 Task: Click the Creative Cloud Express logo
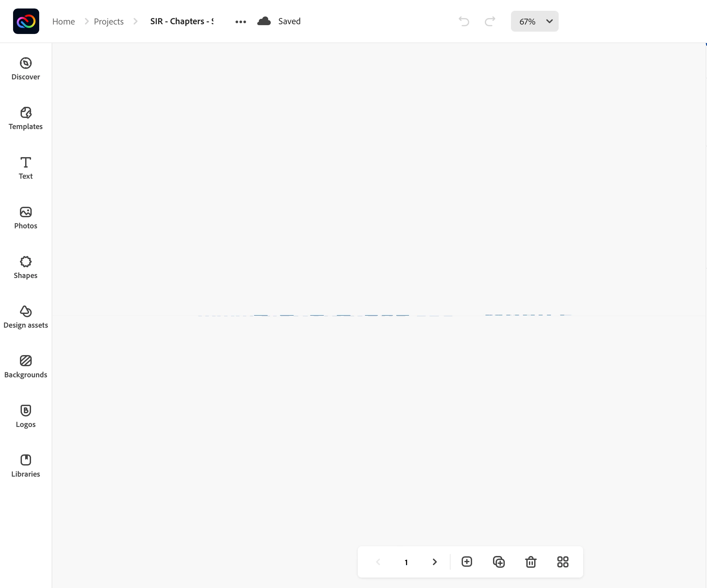tap(26, 21)
